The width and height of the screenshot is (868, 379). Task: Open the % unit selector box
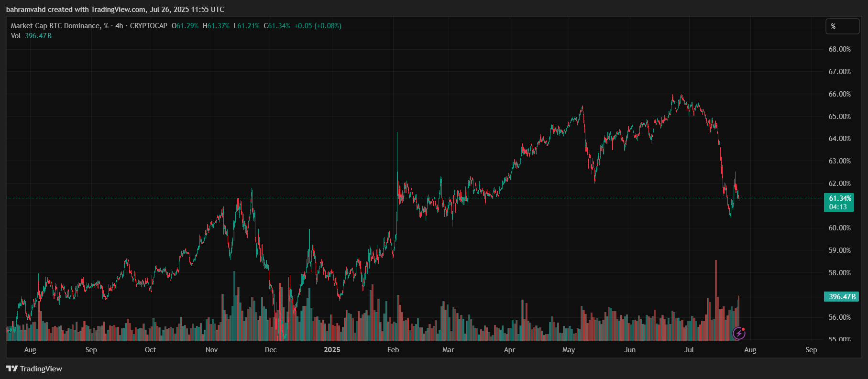(x=842, y=26)
